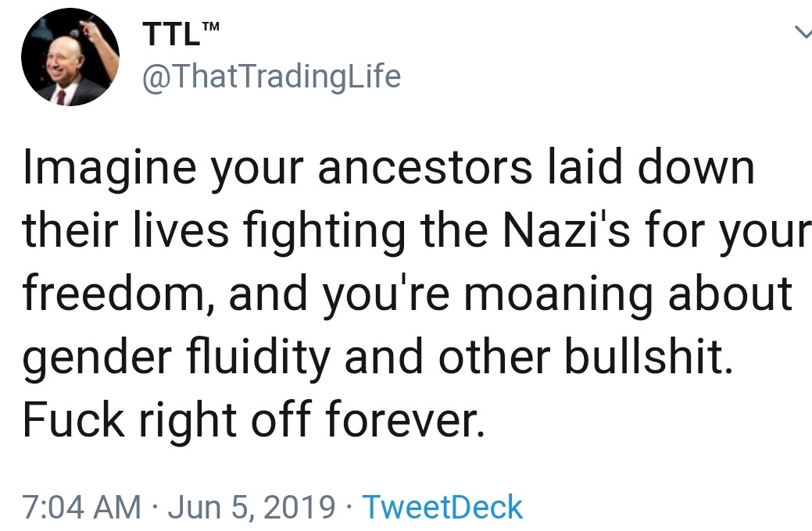Viewport: 812px width, 531px height.
Task: Select the Jun 5, 2019 date
Action: click(x=251, y=508)
